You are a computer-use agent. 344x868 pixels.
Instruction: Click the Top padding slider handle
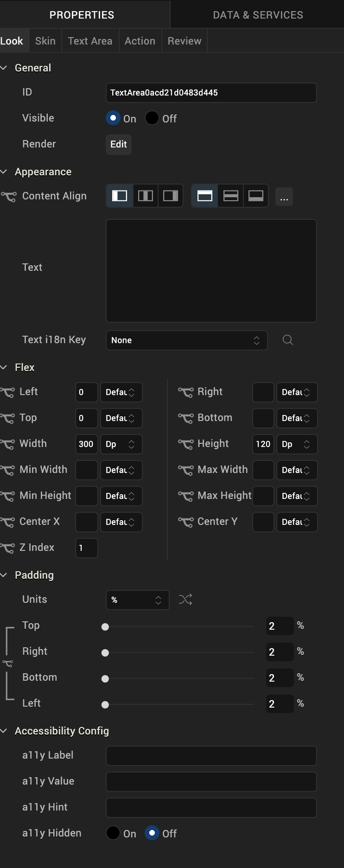point(105,627)
